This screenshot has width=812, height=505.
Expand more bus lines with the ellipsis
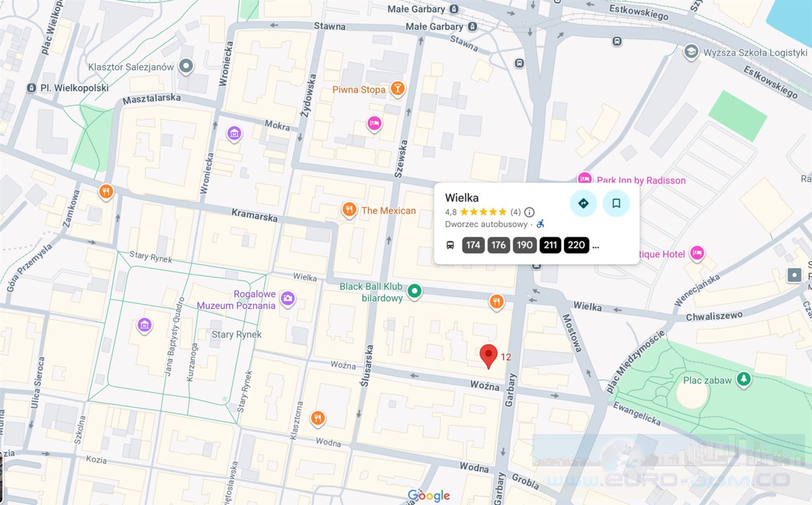(x=595, y=246)
